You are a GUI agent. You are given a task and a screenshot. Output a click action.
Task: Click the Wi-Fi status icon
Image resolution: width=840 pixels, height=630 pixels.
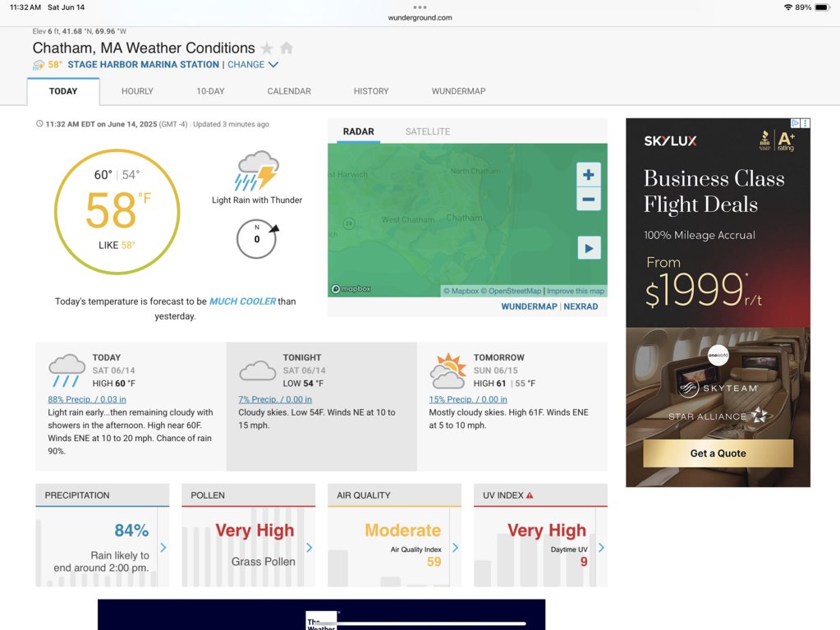(x=787, y=7)
